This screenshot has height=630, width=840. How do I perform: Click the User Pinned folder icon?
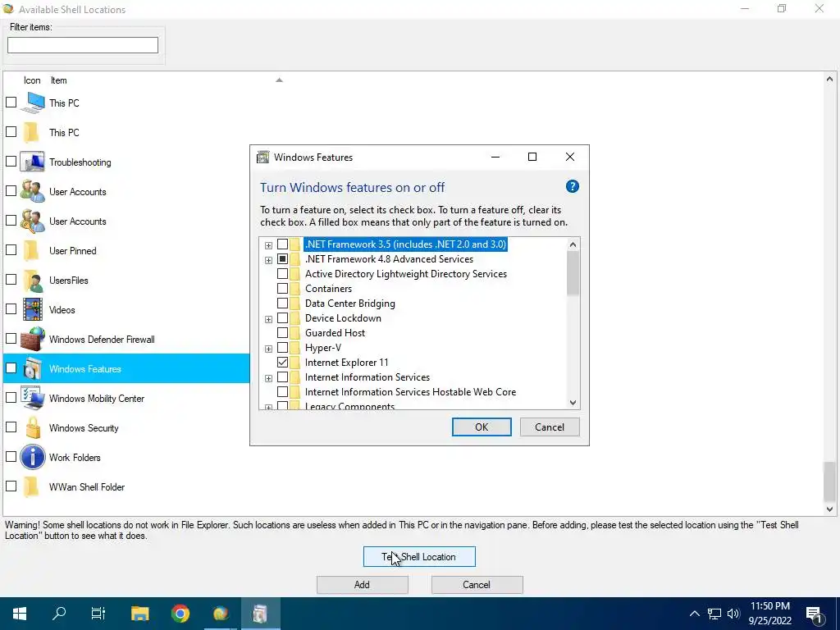tap(31, 251)
